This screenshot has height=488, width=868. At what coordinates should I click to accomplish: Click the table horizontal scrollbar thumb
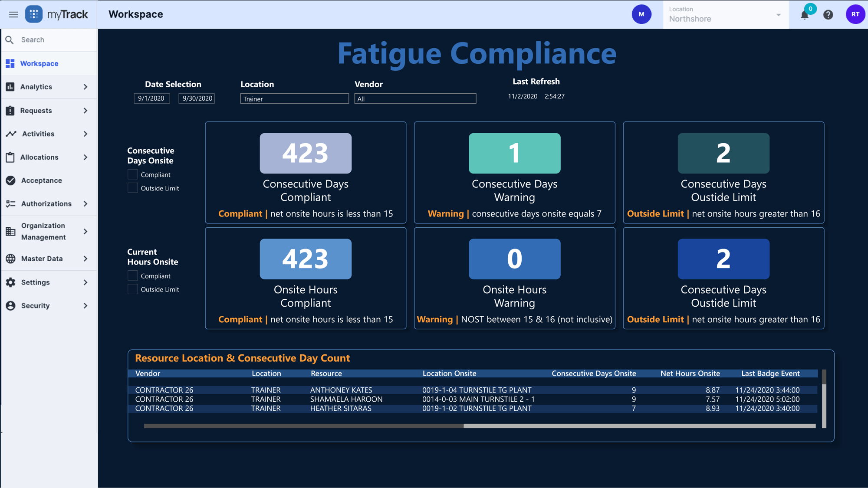point(303,426)
